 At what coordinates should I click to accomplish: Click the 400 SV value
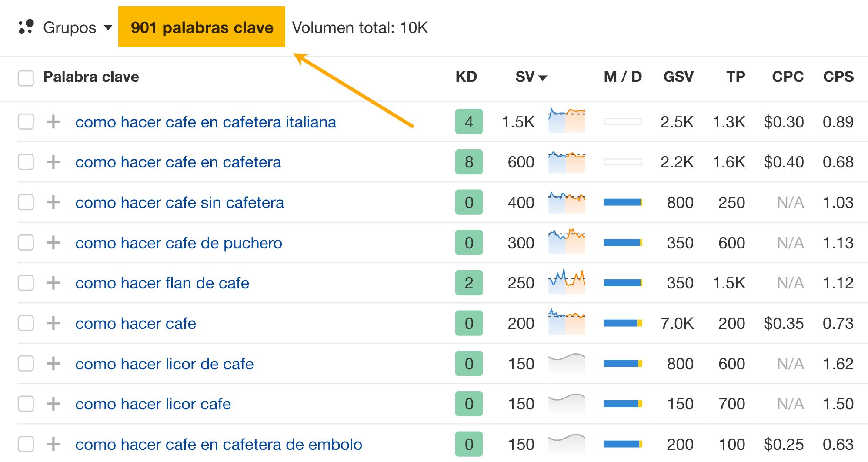[521, 202]
